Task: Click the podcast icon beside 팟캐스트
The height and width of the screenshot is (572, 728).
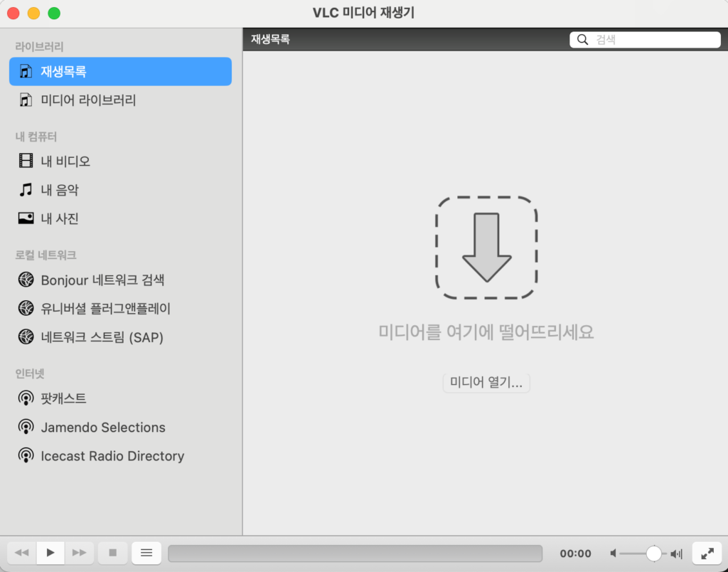Action: 26,398
